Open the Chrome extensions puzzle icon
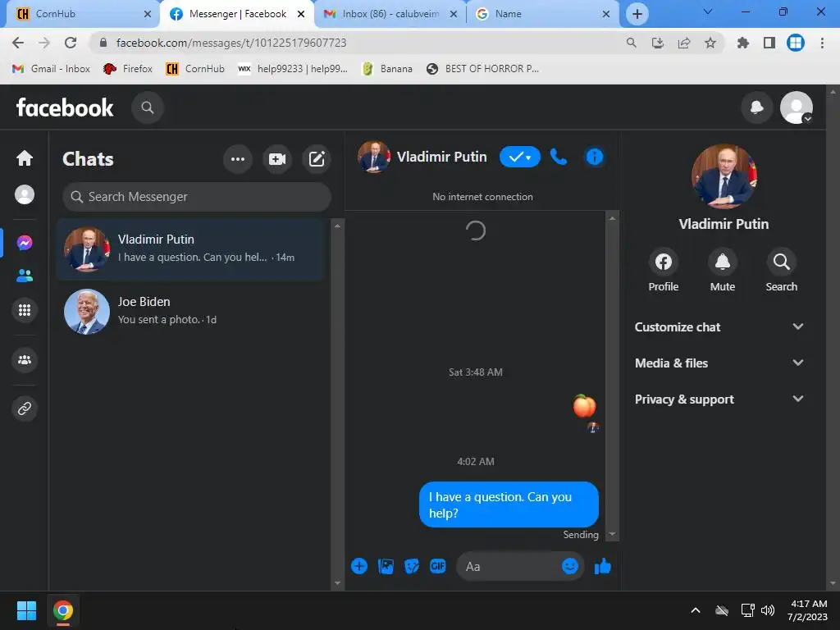Image resolution: width=840 pixels, height=630 pixels. click(742, 43)
